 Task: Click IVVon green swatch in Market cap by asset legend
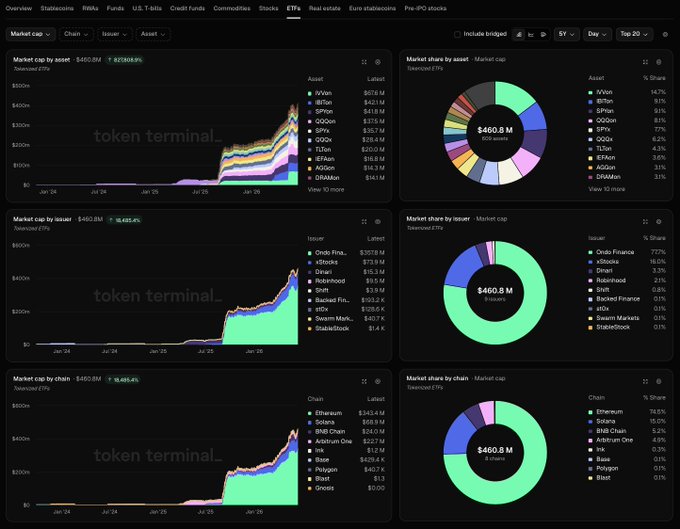tap(310, 93)
